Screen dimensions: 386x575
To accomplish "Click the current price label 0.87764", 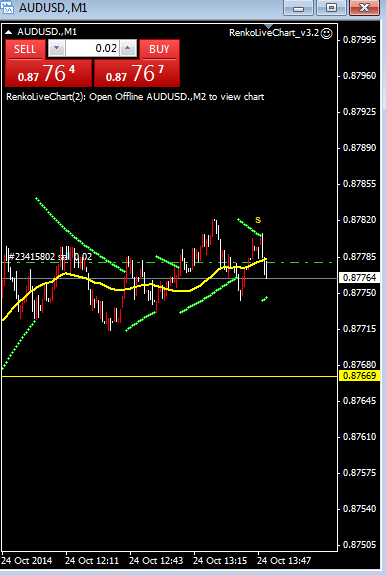I will pyautogui.click(x=359, y=278).
